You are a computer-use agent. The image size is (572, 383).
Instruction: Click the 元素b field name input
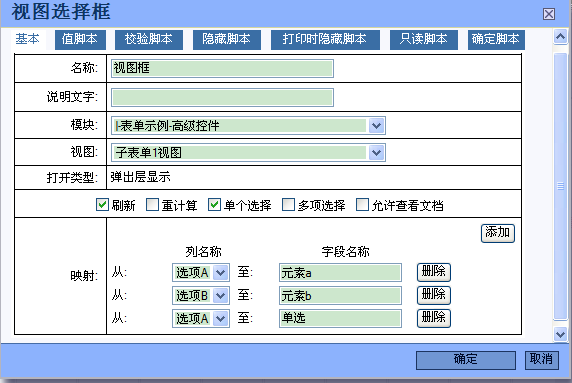(340, 295)
